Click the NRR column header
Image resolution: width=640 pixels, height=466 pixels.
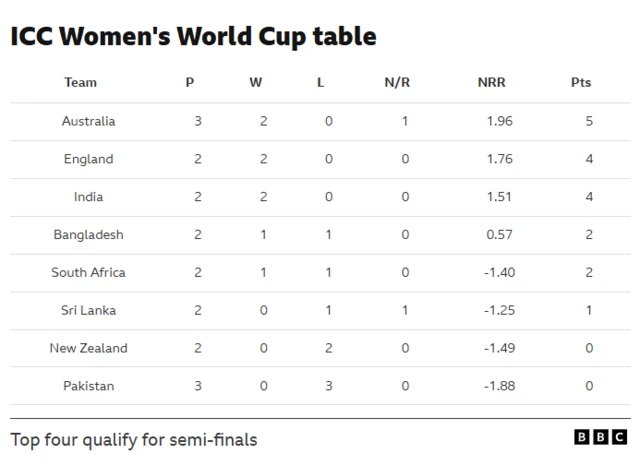click(x=491, y=83)
